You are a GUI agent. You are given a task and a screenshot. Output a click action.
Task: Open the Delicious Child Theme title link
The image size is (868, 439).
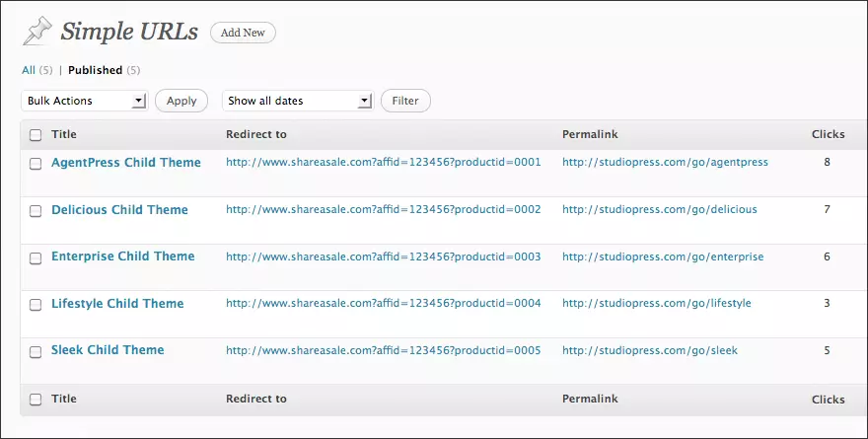pyautogui.click(x=119, y=210)
